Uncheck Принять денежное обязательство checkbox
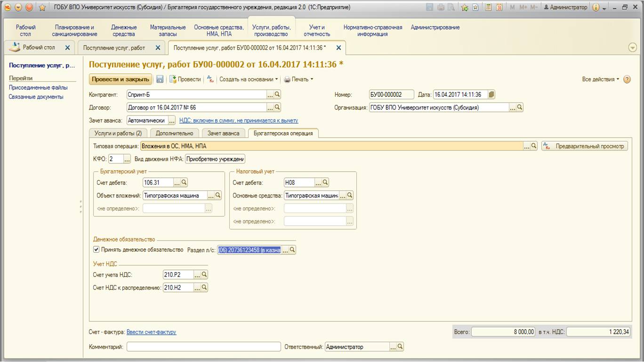The width and height of the screenshot is (644, 362). [x=97, y=250]
